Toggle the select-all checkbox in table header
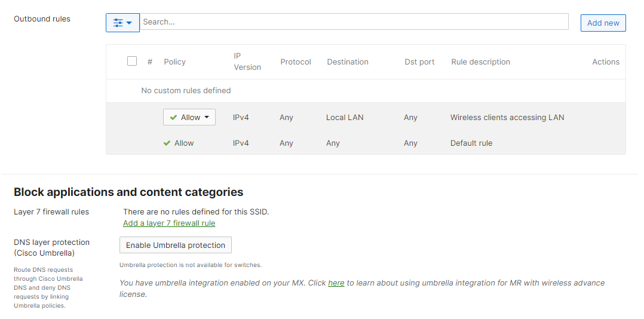 (132, 61)
